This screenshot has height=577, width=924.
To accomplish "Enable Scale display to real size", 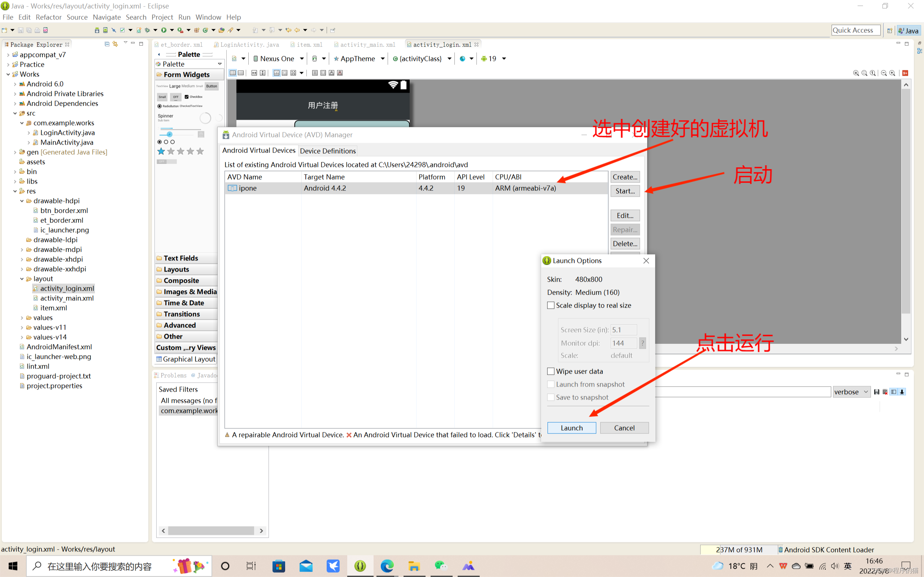I will (550, 305).
